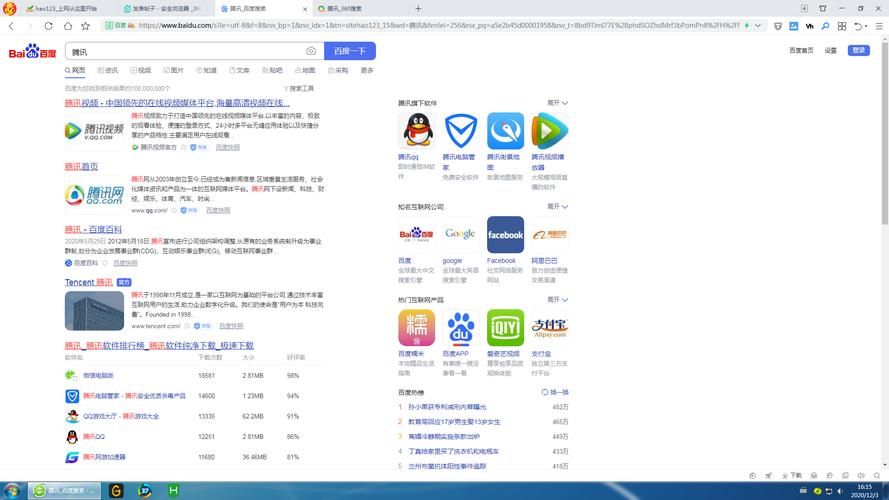Image resolution: width=889 pixels, height=500 pixels.
Task: Open the 百度APP paw icon
Action: 460,327
